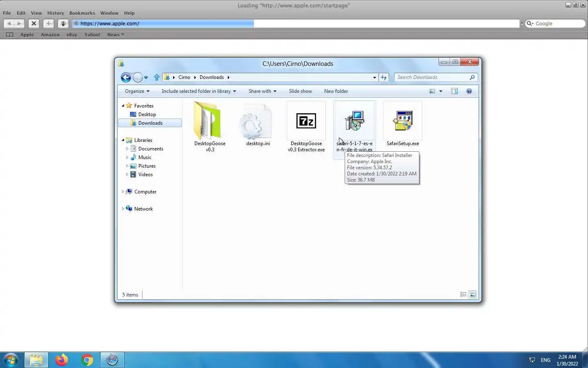Open the eBay bookmark link

(x=72, y=35)
